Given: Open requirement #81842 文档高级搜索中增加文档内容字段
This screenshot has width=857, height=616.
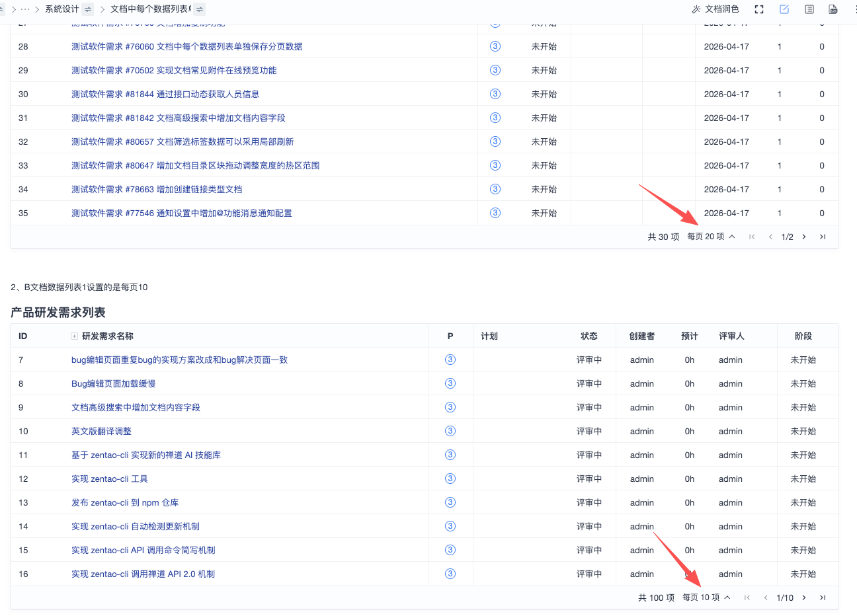Looking at the screenshot, I should click(x=179, y=118).
